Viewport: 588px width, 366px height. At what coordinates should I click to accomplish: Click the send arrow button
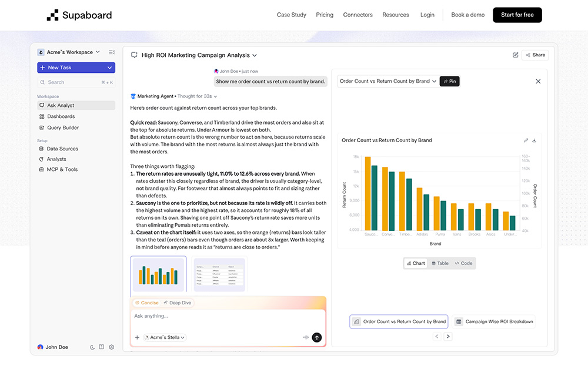[317, 338]
